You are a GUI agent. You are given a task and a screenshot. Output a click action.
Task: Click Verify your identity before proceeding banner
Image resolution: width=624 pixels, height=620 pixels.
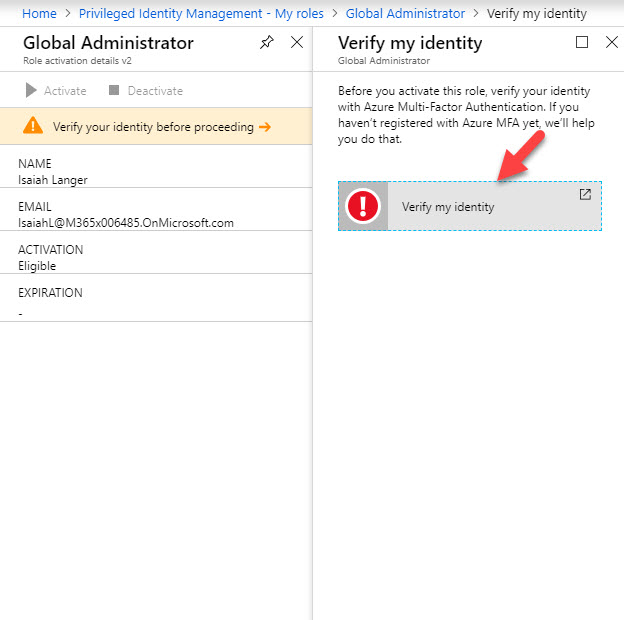pos(156,127)
